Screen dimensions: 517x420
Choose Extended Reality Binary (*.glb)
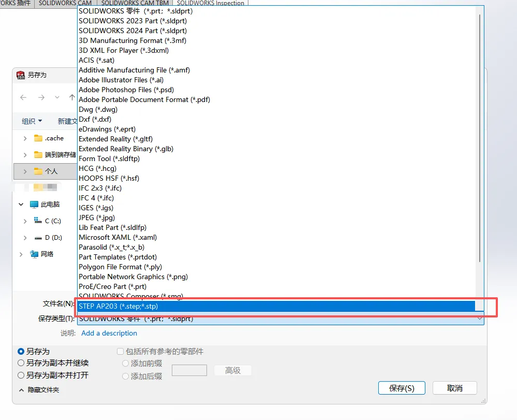tap(277, 149)
